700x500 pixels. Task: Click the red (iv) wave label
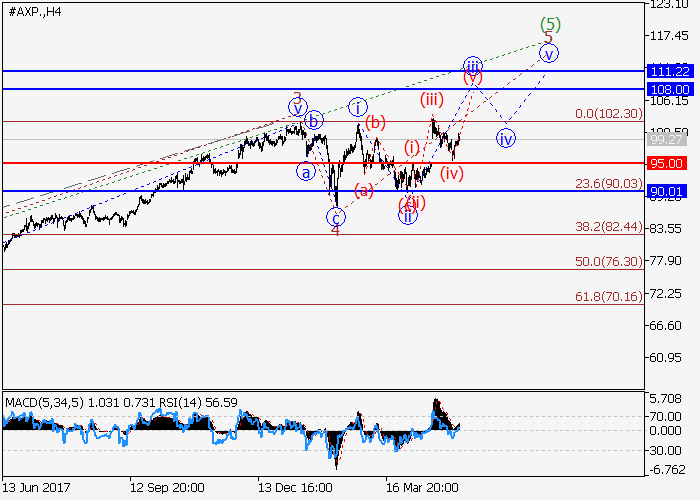coord(452,173)
